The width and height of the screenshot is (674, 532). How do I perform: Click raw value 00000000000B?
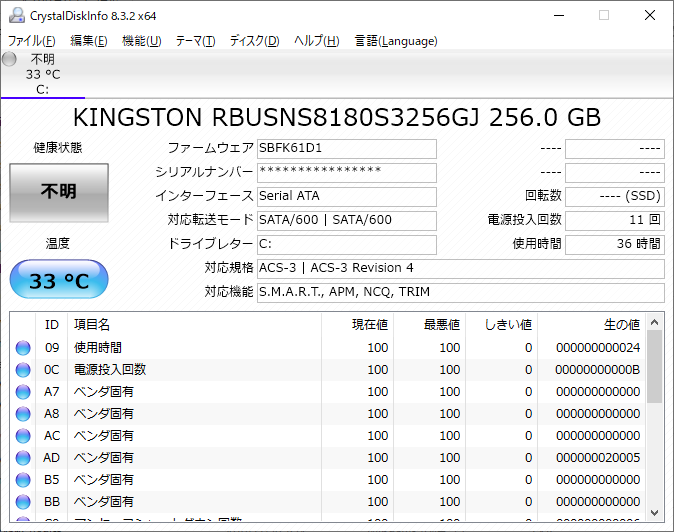[597, 370]
